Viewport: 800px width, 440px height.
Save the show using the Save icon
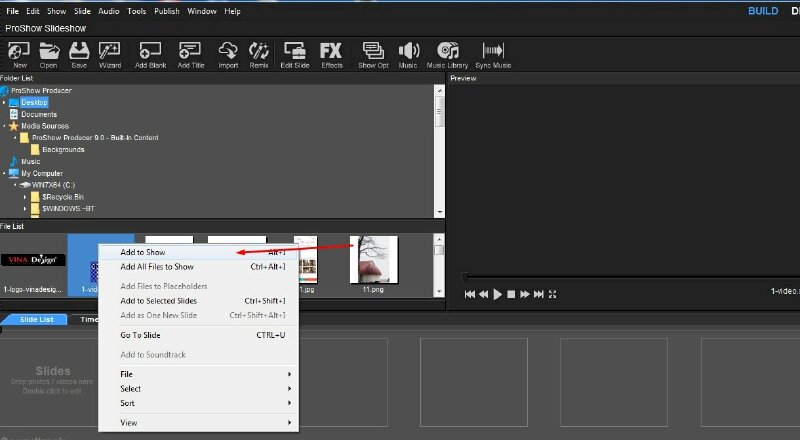[79, 55]
